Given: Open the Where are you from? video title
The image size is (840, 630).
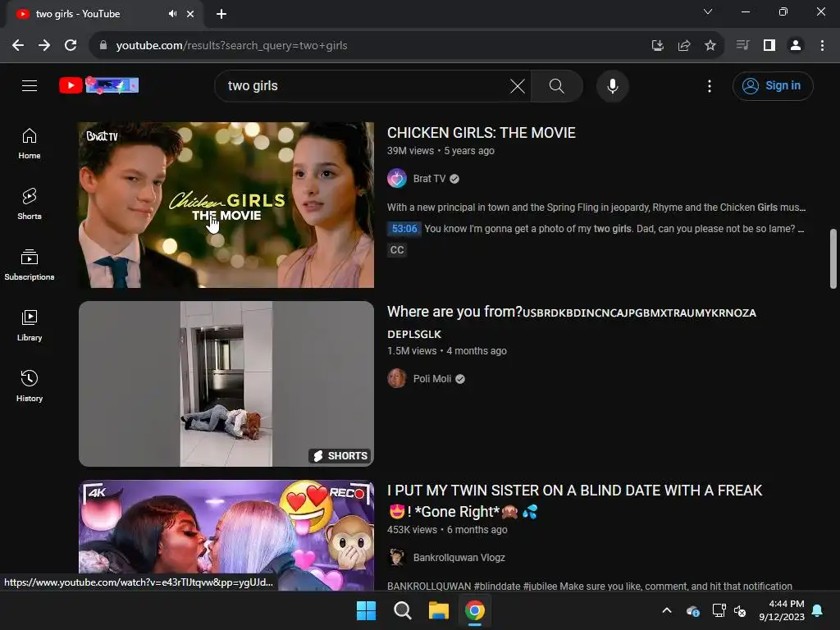Looking at the screenshot, I should pos(571,322).
